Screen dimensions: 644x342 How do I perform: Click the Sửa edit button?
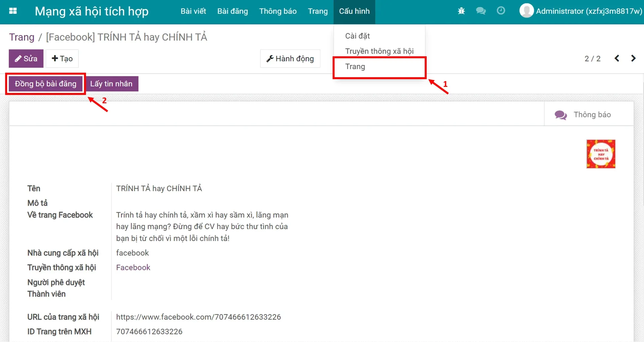[x=26, y=59]
